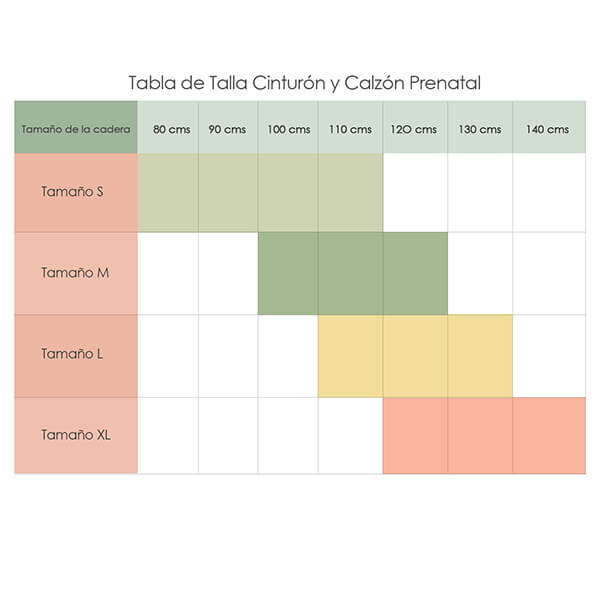Image resolution: width=600 pixels, height=600 pixels.
Task: Click empty Tamaño S cell under 140 cms
Action: (x=548, y=192)
